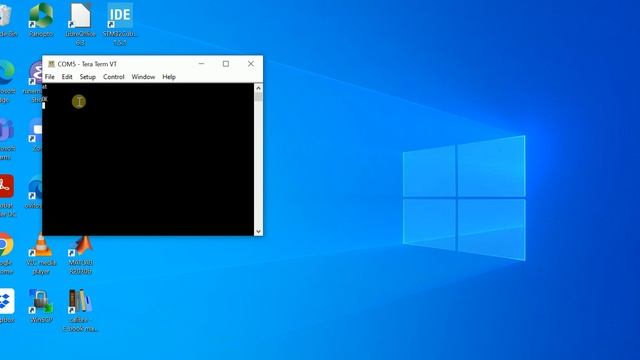Select the WinSCP desktop shortcut
Screen dimensions: 640x360
click(41, 305)
